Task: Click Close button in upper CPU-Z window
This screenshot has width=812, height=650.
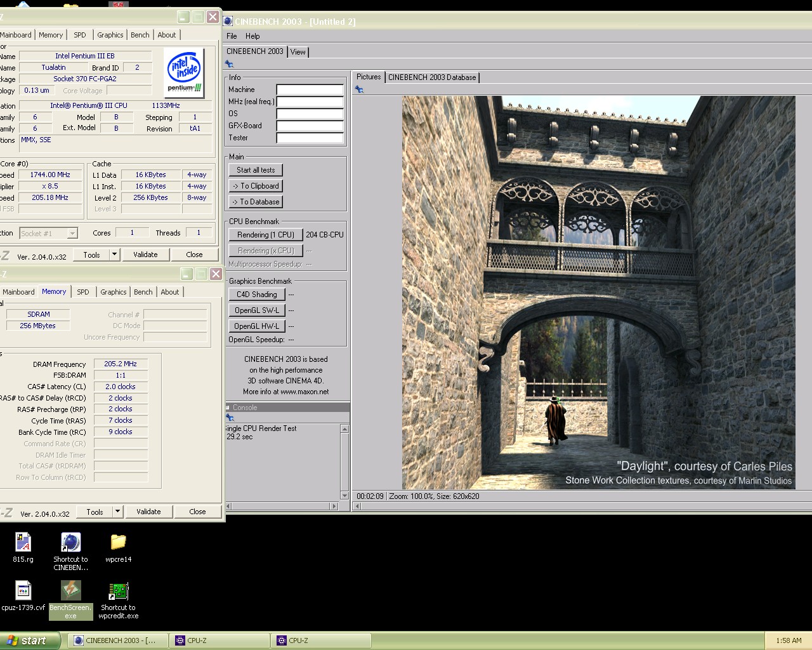Action: pos(194,255)
